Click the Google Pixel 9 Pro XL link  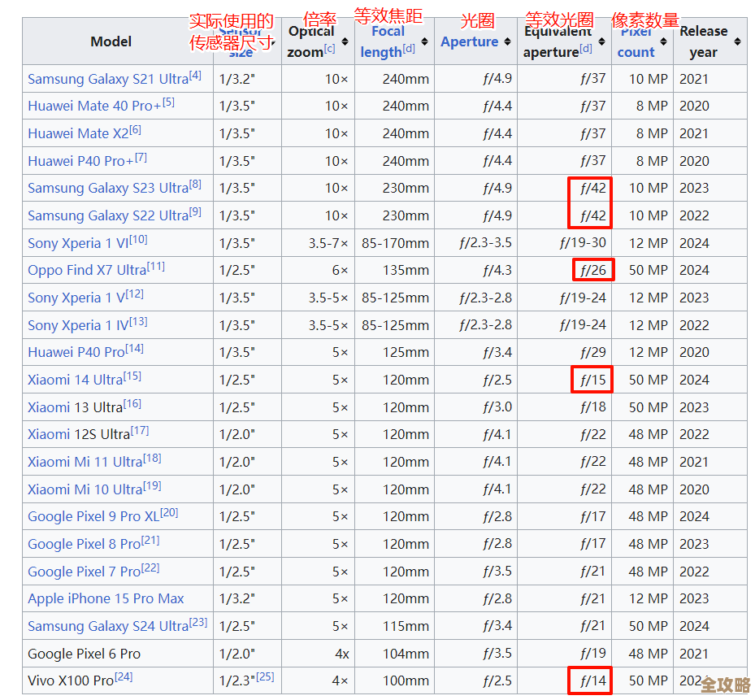pyautogui.click(x=93, y=516)
